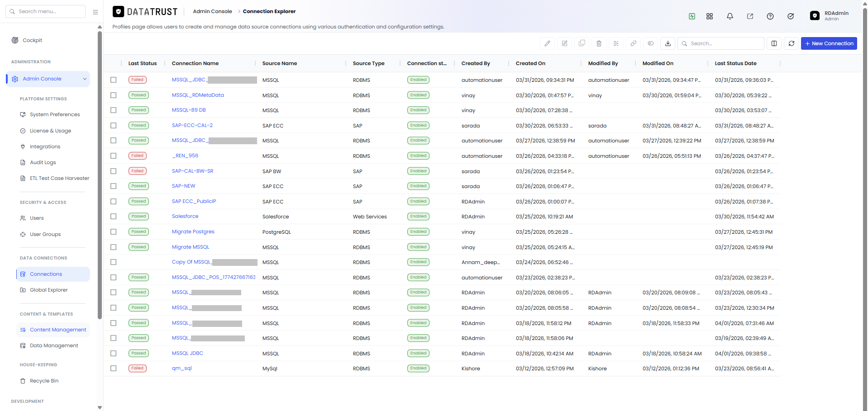868x411 pixels.
Task: Open the Migrate MSSQL connection link
Action: pos(191,247)
